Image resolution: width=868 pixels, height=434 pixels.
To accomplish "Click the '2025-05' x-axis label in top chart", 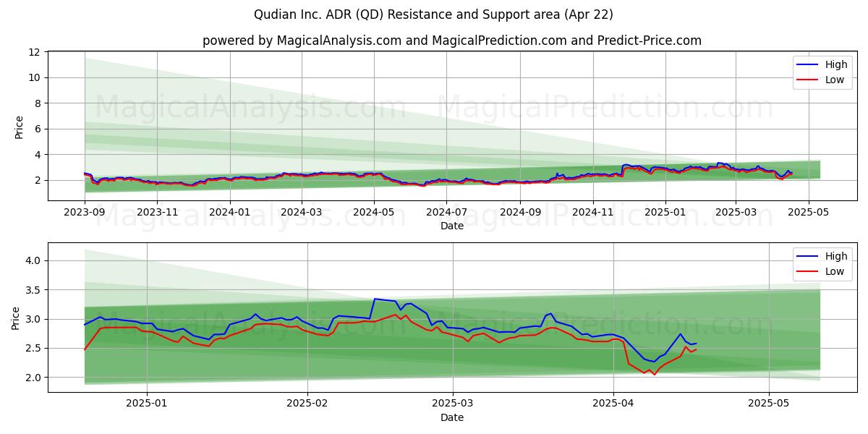I will 808,213.
